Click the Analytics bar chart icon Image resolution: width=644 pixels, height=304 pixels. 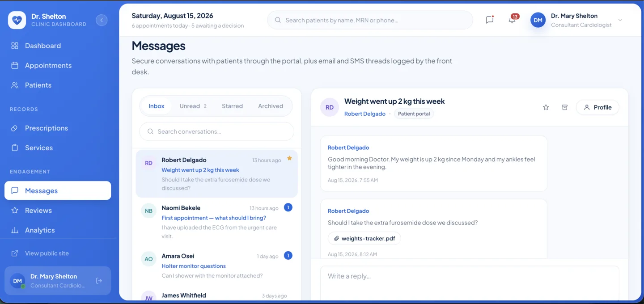click(15, 230)
